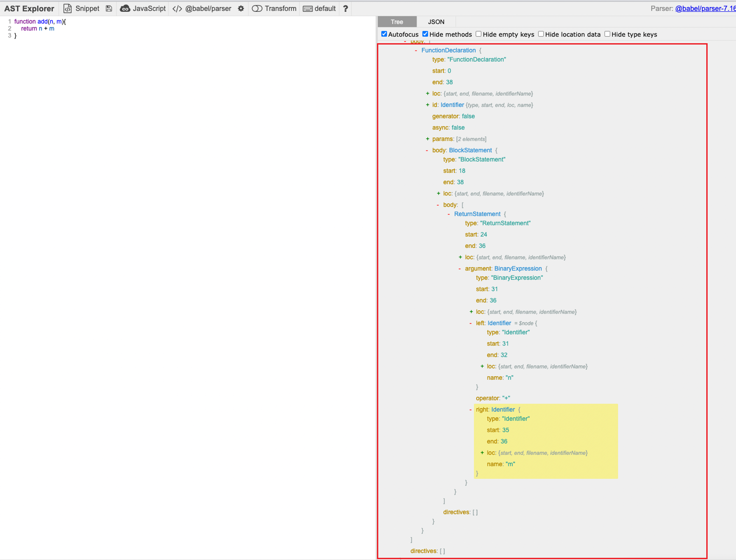
Task: Expand loc under ReturnStatement end: 36
Action: click(x=460, y=257)
